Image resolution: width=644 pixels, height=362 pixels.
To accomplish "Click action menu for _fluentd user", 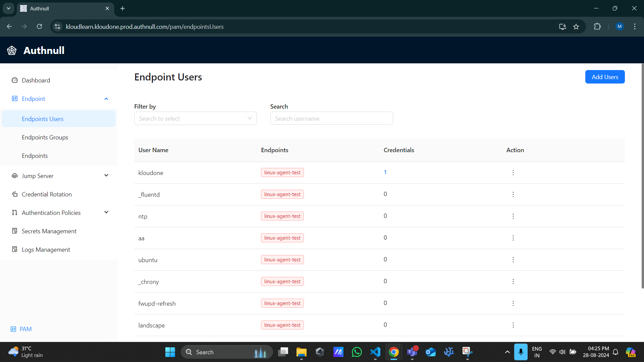I will coord(513,194).
